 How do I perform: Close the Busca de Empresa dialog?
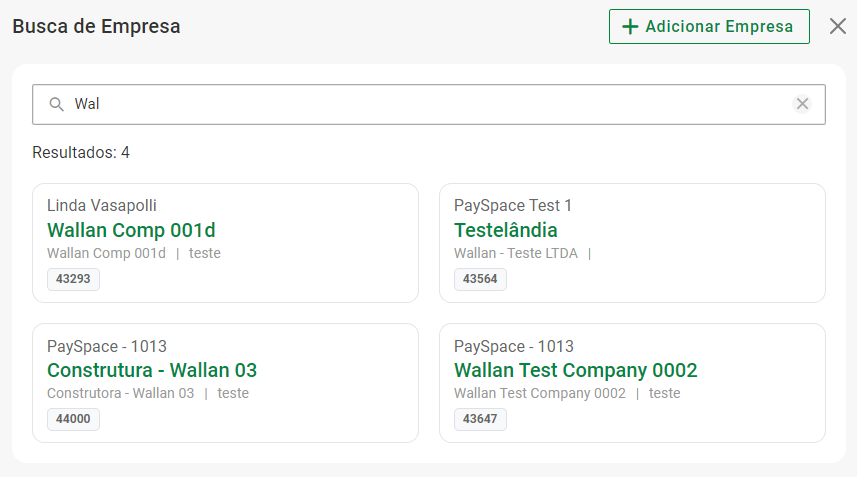[838, 26]
